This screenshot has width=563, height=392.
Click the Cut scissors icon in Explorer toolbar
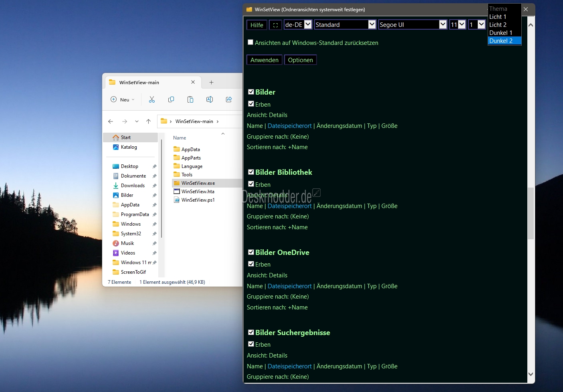point(152,99)
